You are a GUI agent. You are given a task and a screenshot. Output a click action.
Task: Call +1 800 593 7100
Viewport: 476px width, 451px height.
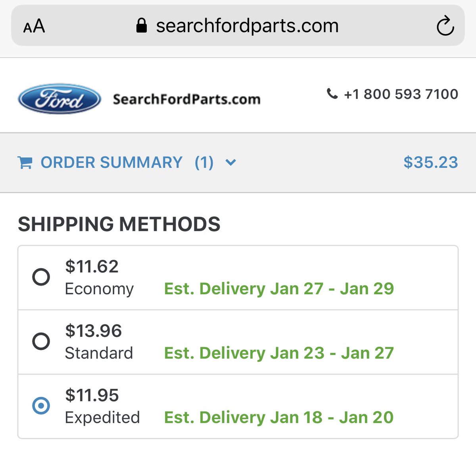[x=401, y=94]
